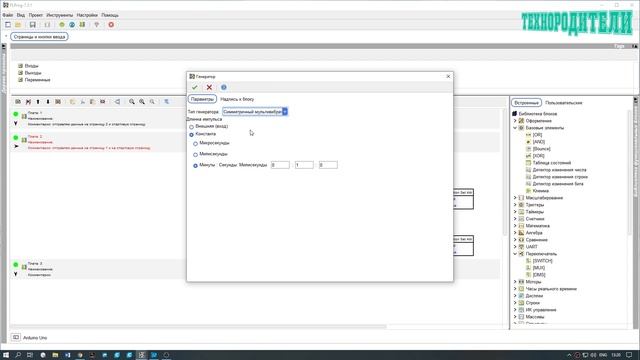Expand the Масштабирование library folder

point(515,198)
